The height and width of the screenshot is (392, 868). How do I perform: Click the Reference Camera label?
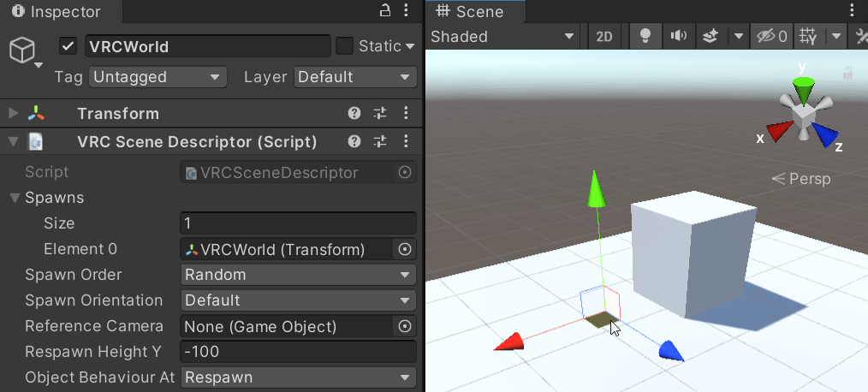(x=94, y=326)
